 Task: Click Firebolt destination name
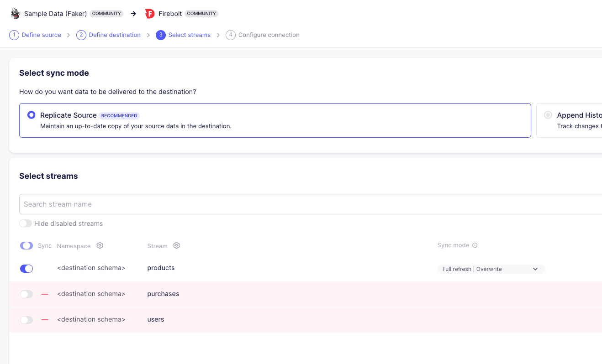[170, 14]
